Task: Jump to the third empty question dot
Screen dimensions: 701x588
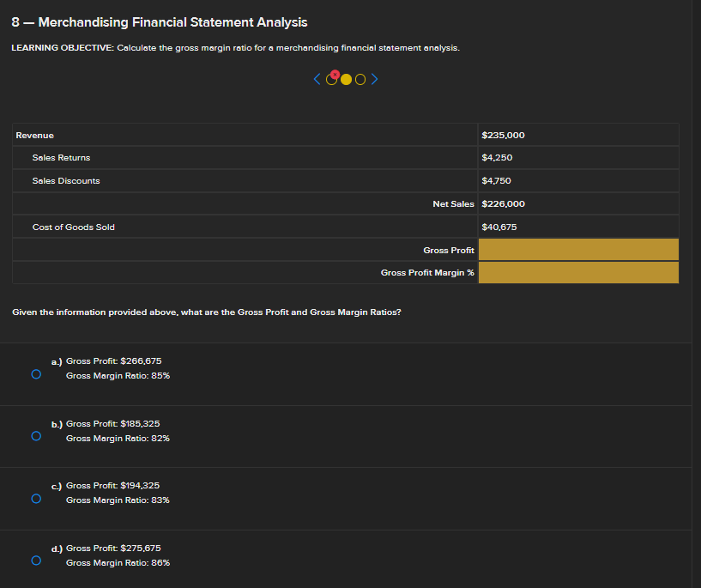Action: (x=360, y=81)
